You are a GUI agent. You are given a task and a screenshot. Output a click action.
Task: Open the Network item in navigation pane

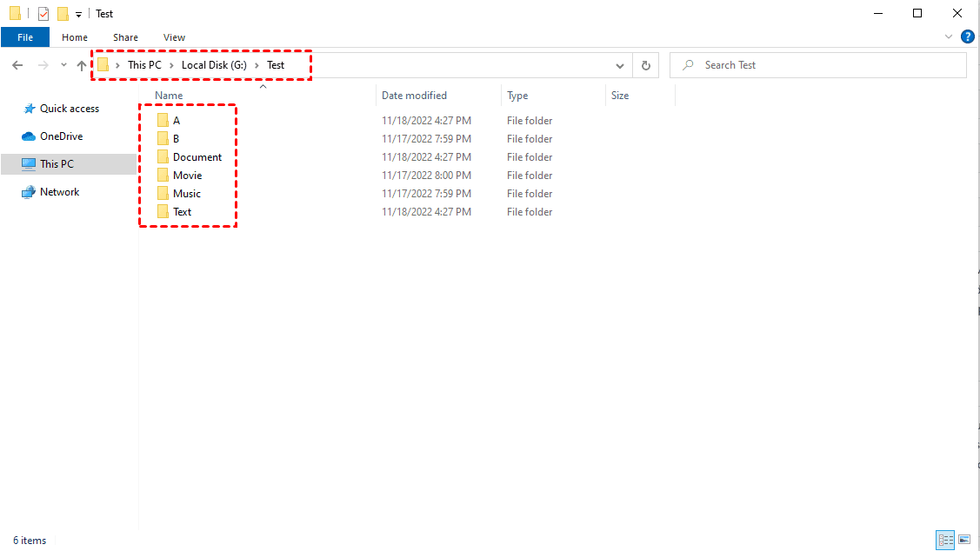point(57,191)
